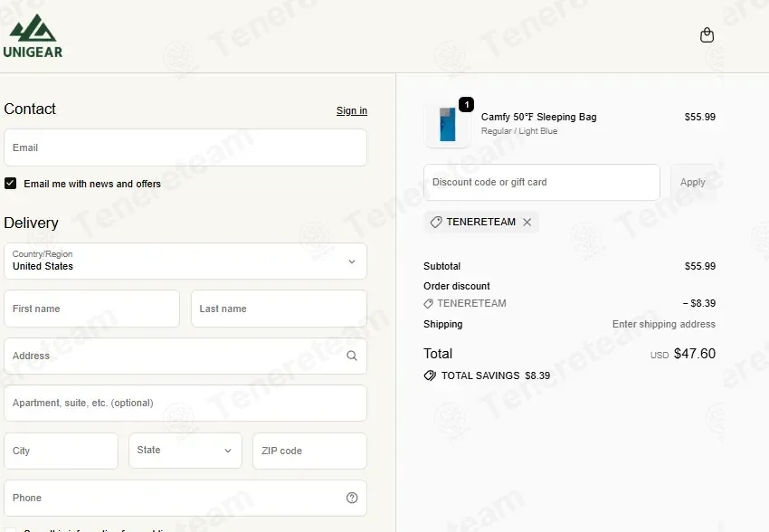Click the Unigear mountain logo

point(33,36)
